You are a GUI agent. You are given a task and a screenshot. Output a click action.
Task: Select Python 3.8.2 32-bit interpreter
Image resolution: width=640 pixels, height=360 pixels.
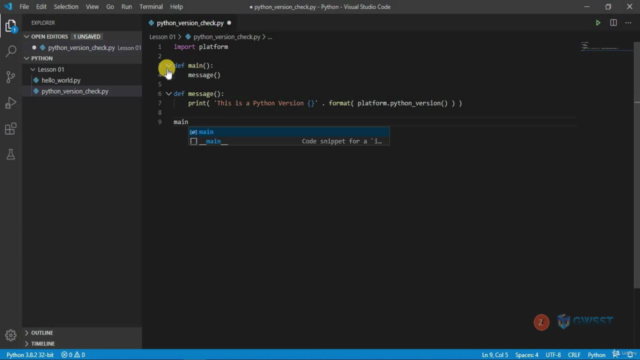(x=30, y=355)
